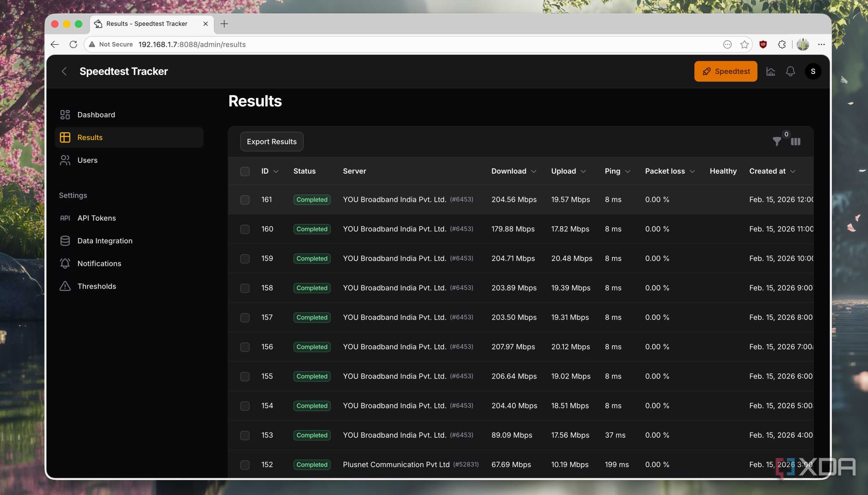Collapse sidebar with the back chevron
This screenshot has height=495, width=868.
pyautogui.click(x=64, y=71)
